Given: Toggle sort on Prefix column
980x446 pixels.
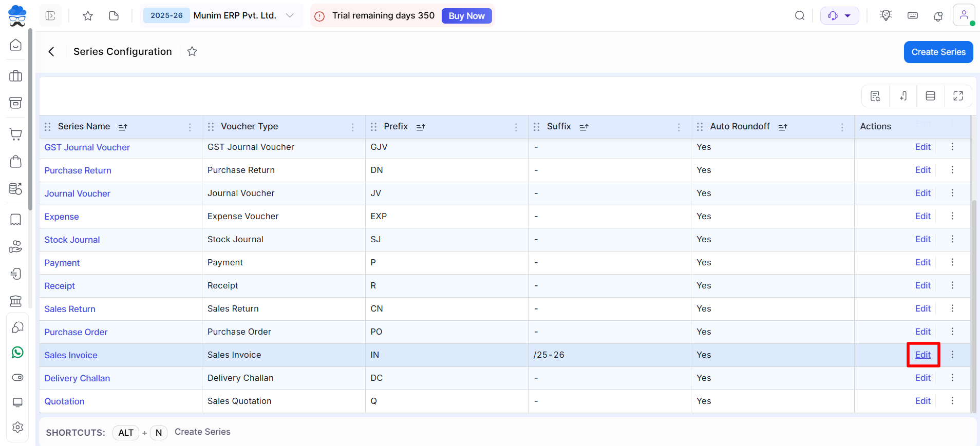Looking at the screenshot, I should [x=421, y=127].
